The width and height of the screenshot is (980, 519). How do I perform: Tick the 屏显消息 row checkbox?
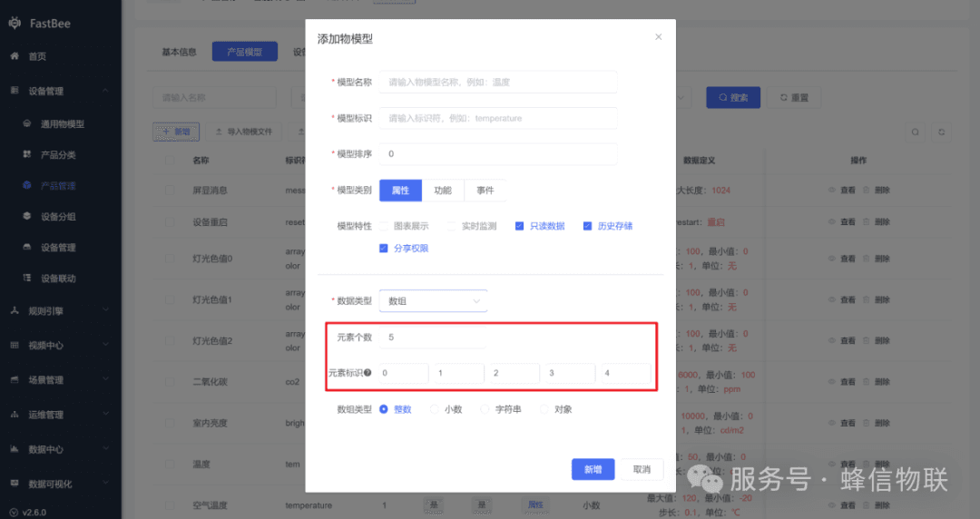(x=170, y=191)
